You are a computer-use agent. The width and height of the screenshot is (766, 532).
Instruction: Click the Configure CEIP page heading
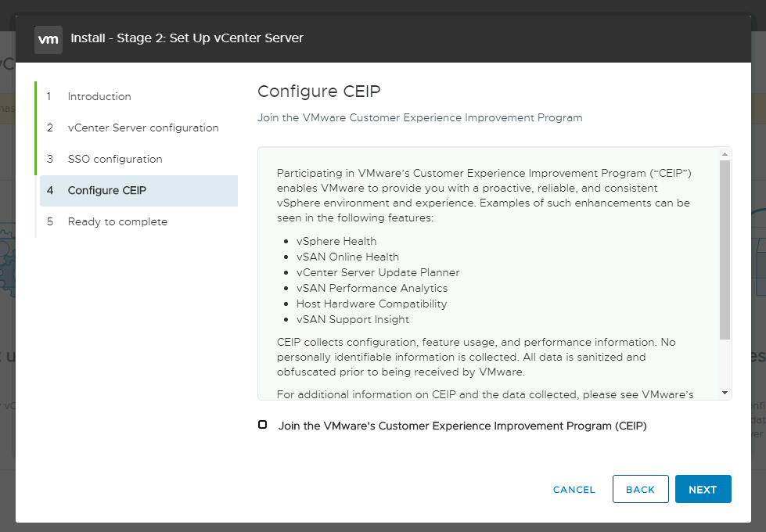coord(318,92)
